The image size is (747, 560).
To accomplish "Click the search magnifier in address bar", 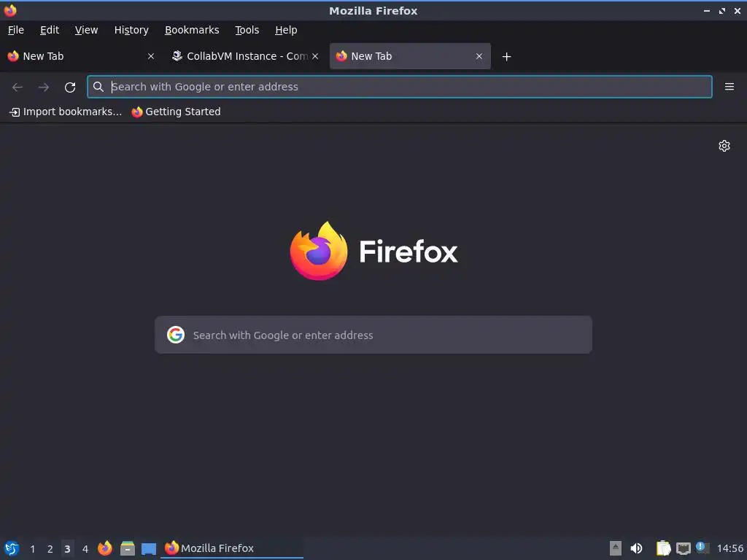I will (98, 87).
